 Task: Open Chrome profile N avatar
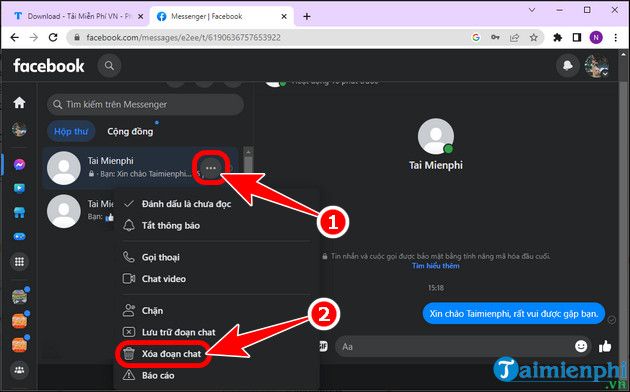coord(596,38)
